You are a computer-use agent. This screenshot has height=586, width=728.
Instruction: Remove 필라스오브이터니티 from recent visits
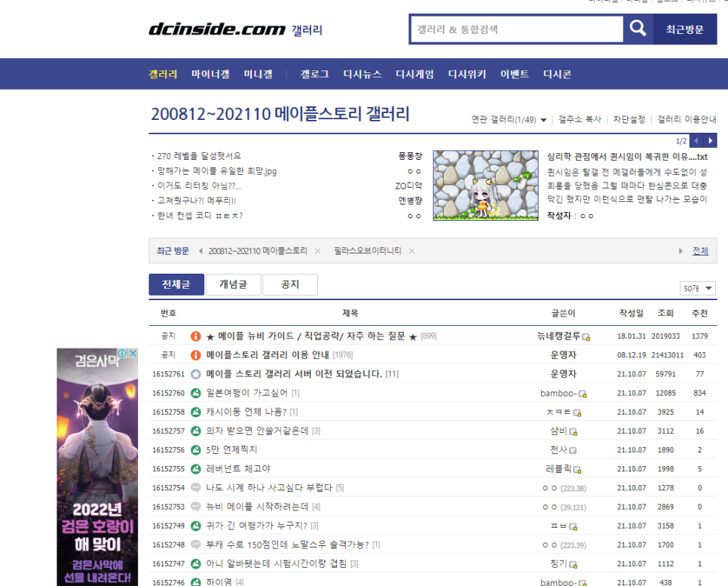coord(411,251)
